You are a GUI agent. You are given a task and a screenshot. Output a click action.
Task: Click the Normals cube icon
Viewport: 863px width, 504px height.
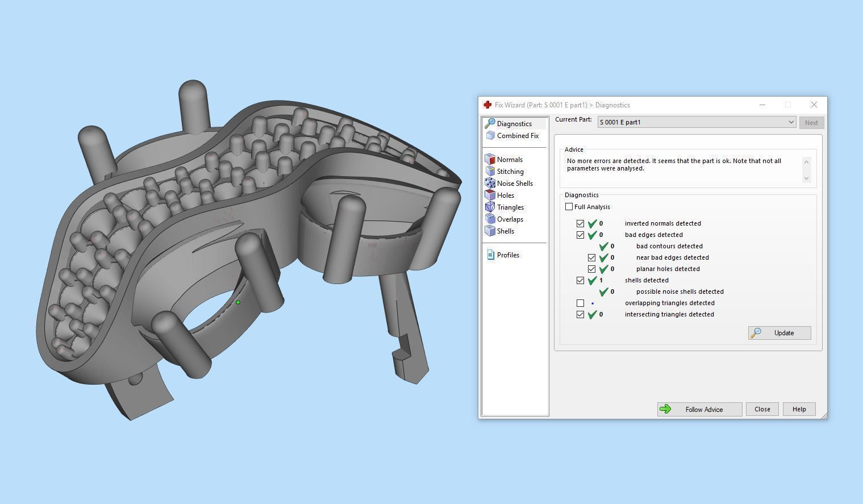pos(490,160)
